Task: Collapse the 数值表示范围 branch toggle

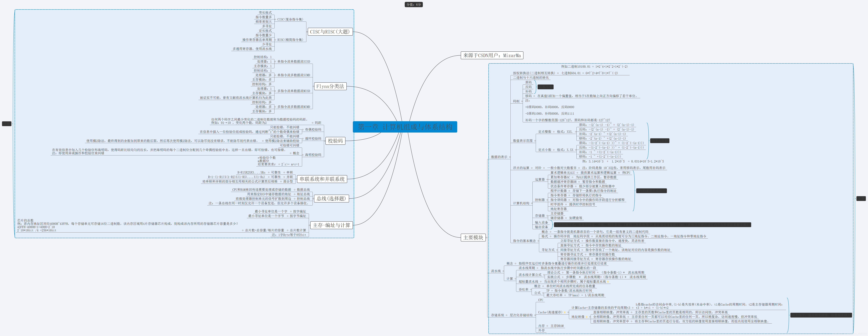Action: (535, 141)
